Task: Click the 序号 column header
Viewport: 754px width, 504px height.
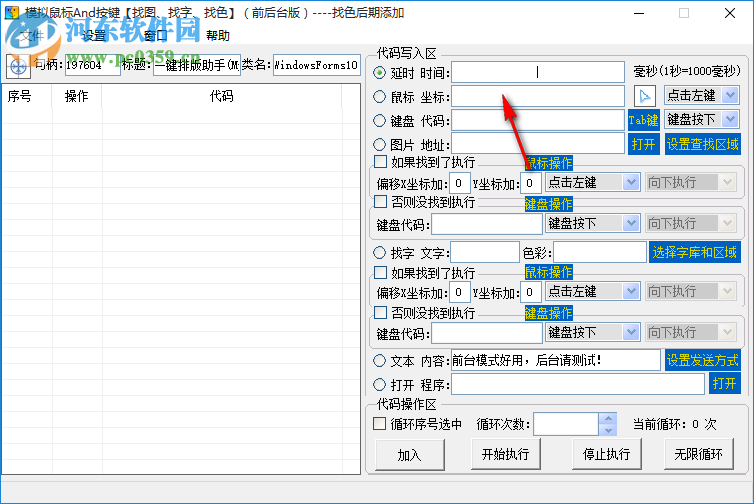Action: click(x=26, y=96)
